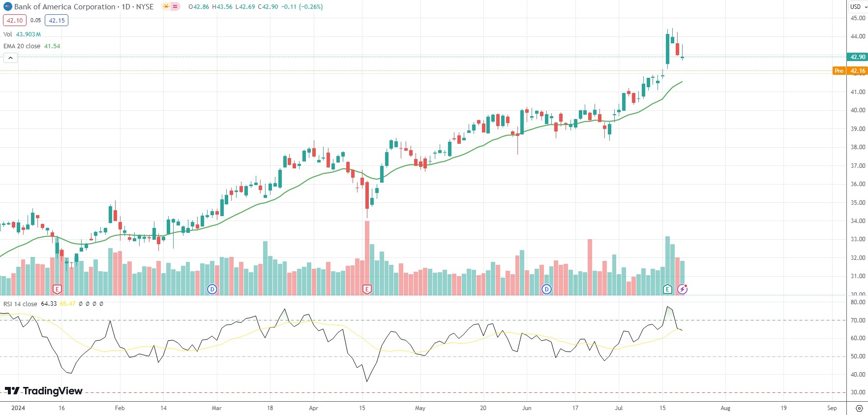Screen dimensions: 868x415
Task: Click the 45.00 price scale label
Action: (x=858, y=18)
